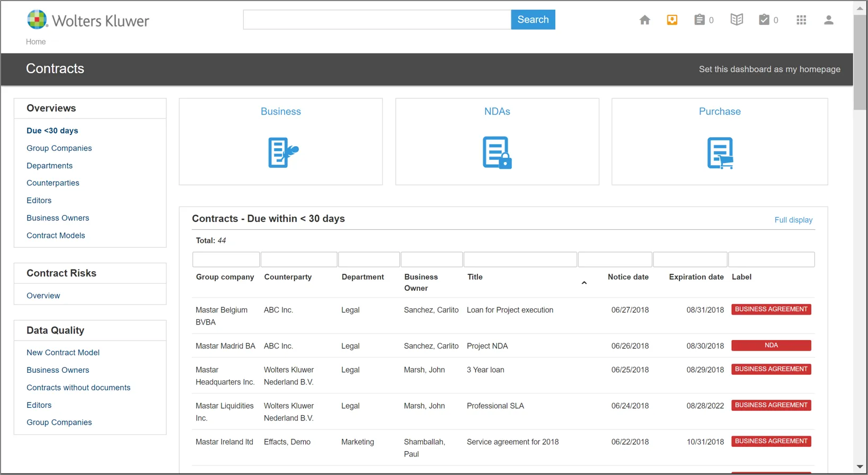The image size is (868, 475).
Task: Open Contracts without documents
Action: pyautogui.click(x=78, y=388)
